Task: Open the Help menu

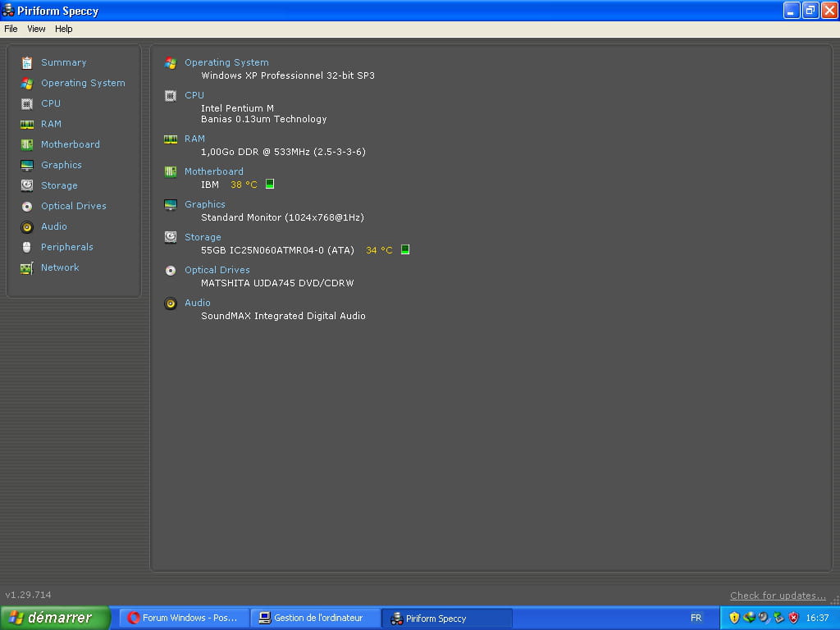Action: [64, 29]
